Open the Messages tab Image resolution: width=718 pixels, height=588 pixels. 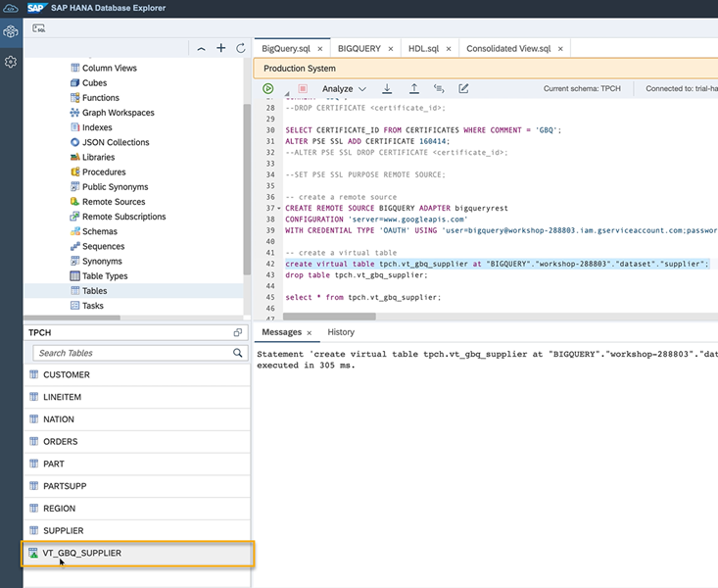click(281, 332)
